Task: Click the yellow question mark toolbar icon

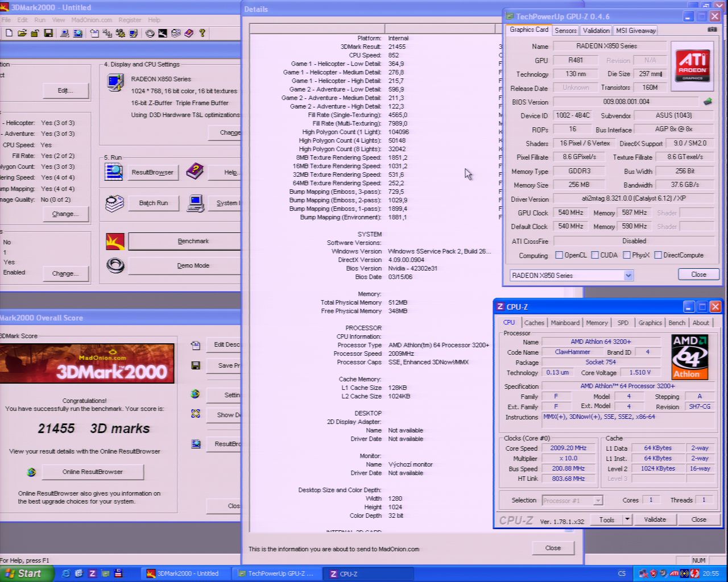Action: 202,34
